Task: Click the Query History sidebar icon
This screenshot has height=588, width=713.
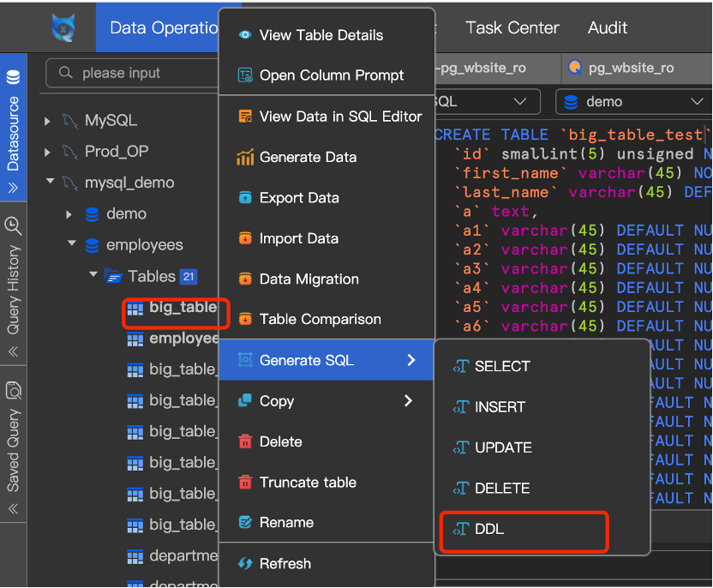Action: (x=13, y=225)
